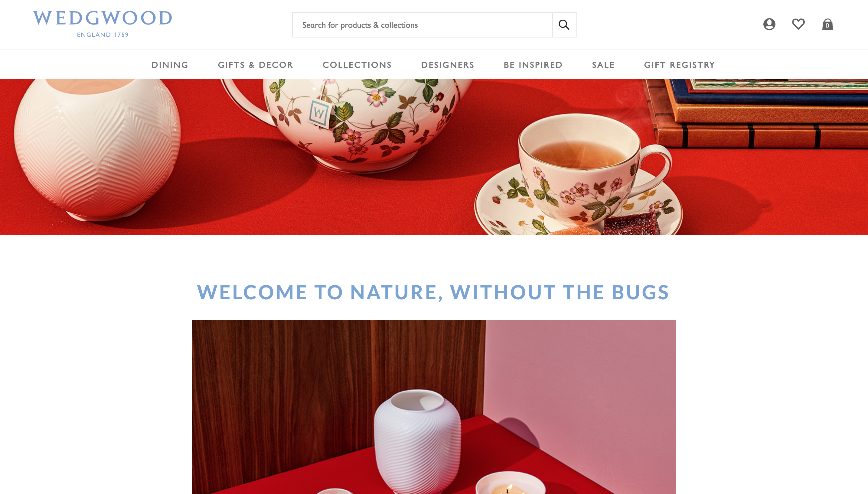868x494 pixels.
Task: Open the Collections menu
Action: point(357,65)
